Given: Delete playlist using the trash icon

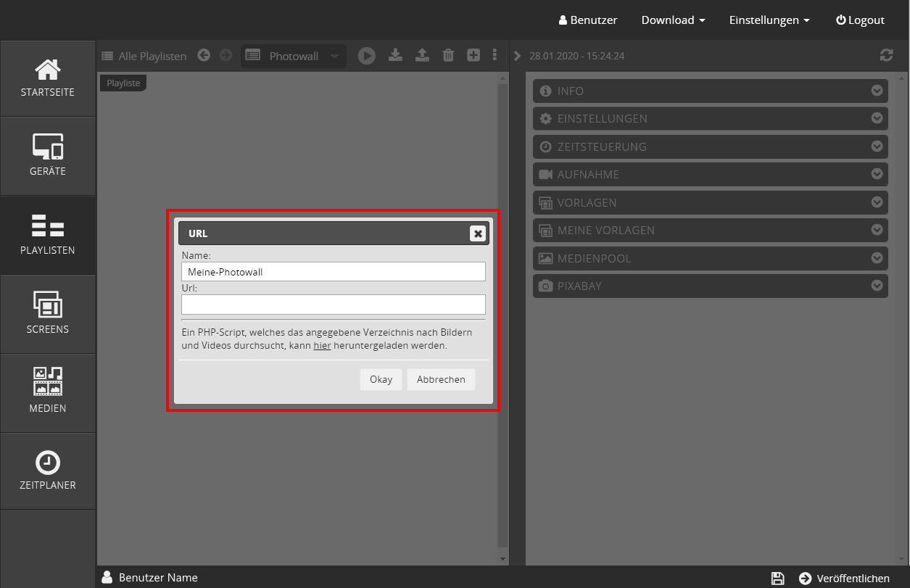Looking at the screenshot, I should 448,55.
